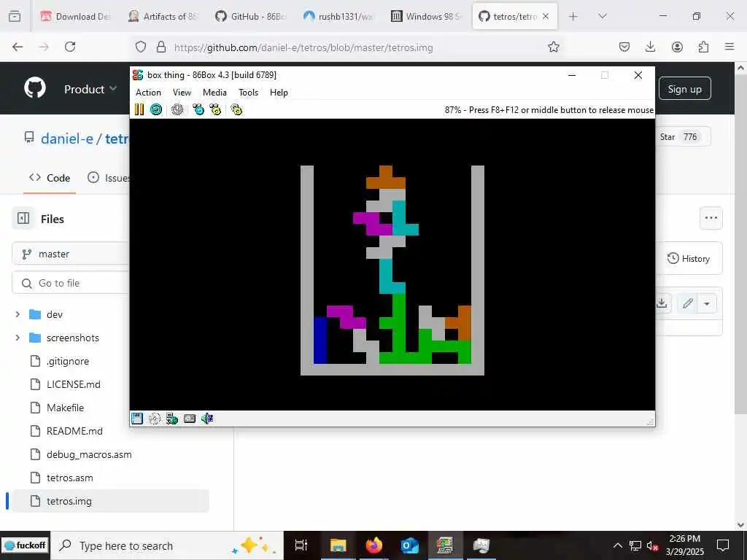The image size is (747, 560).
Task: Open Firefox account icon
Action: click(x=677, y=47)
